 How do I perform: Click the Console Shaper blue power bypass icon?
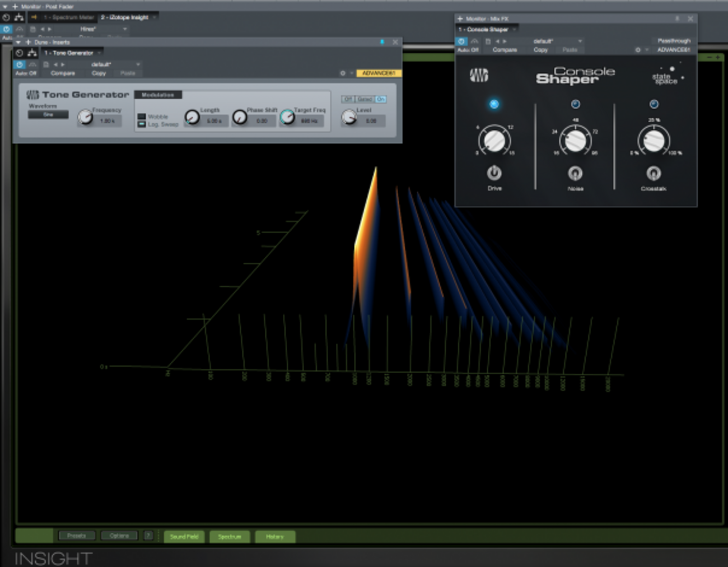(x=461, y=41)
